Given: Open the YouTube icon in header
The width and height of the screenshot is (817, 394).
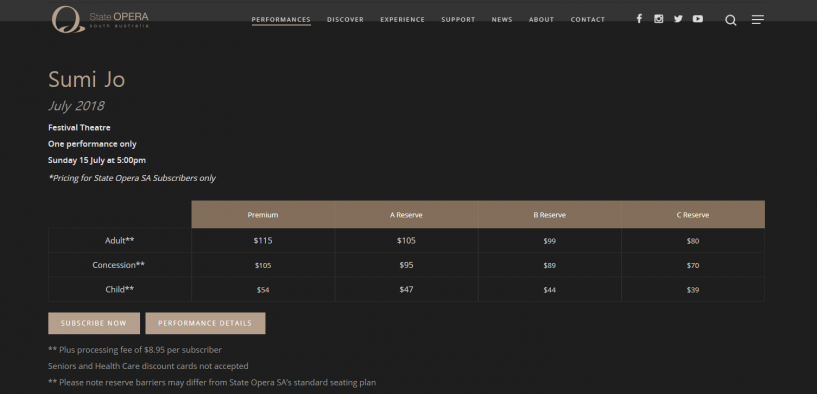Looking at the screenshot, I should pos(698,19).
